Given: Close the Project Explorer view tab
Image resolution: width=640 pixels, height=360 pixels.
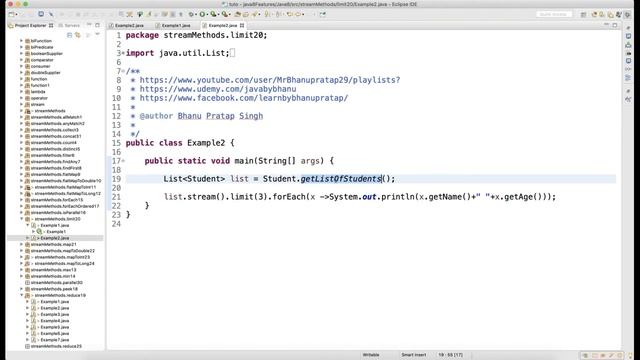Looking at the screenshot, I should [51, 25].
